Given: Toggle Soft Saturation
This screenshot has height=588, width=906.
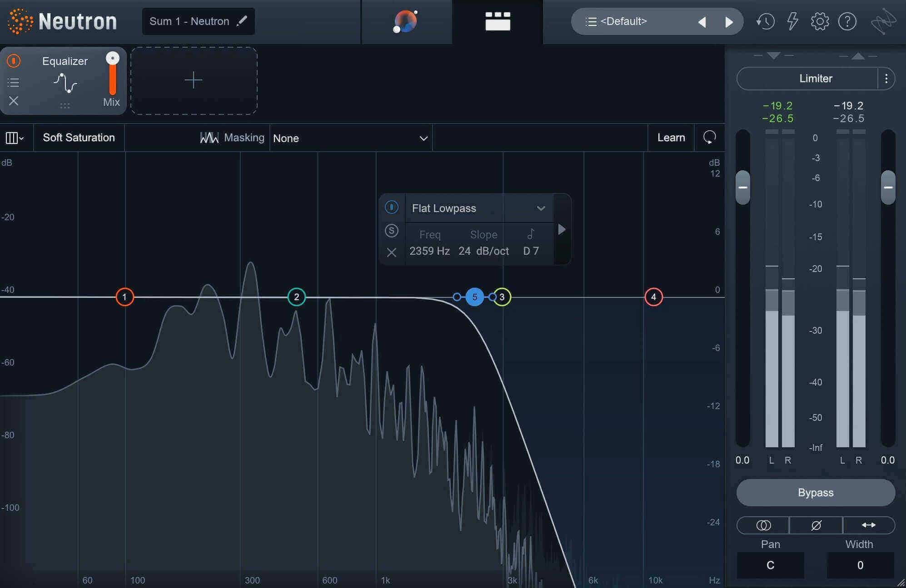Looking at the screenshot, I should pyautogui.click(x=79, y=138).
